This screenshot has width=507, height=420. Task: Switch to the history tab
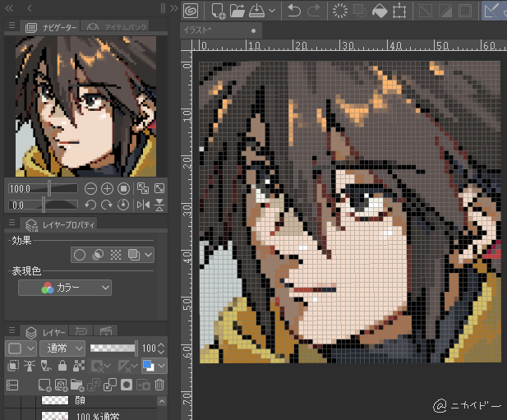coord(81,331)
